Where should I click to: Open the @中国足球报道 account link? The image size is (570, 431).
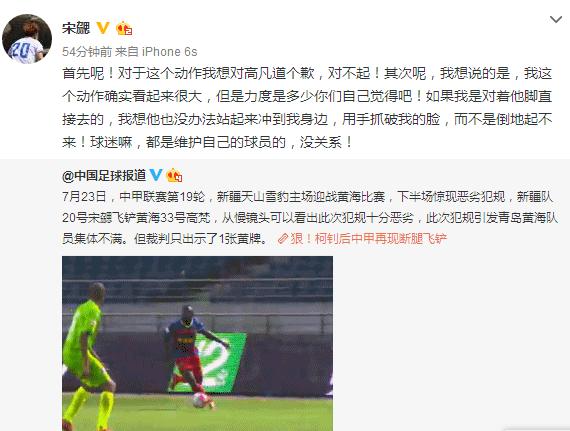click(x=104, y=176)
